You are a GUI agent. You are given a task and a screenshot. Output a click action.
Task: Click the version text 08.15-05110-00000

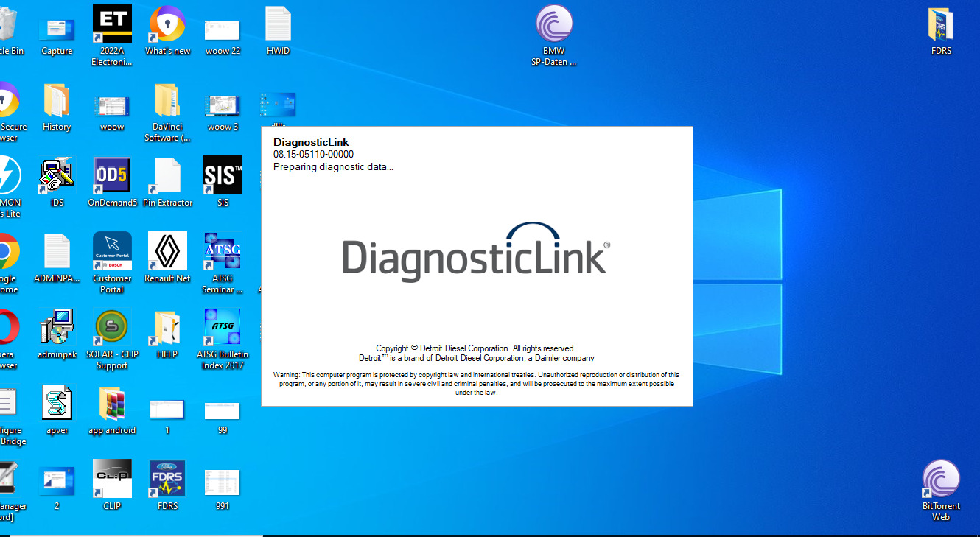(313, 155)
